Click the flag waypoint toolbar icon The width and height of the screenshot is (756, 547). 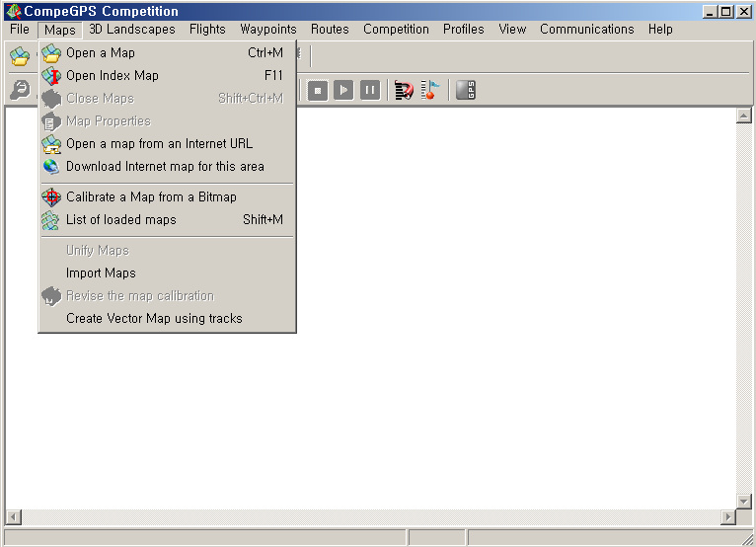coord(430,90)
